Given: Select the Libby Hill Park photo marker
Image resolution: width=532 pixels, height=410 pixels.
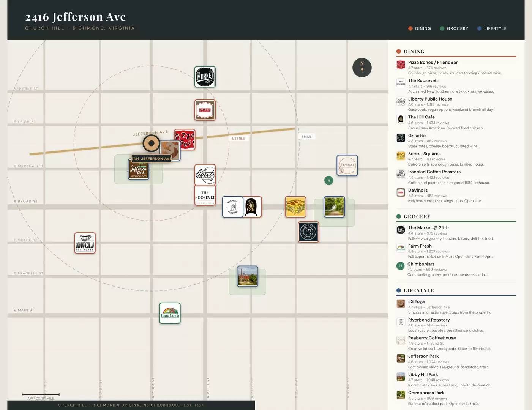Looking at the screenshot, I should (248, 276).
